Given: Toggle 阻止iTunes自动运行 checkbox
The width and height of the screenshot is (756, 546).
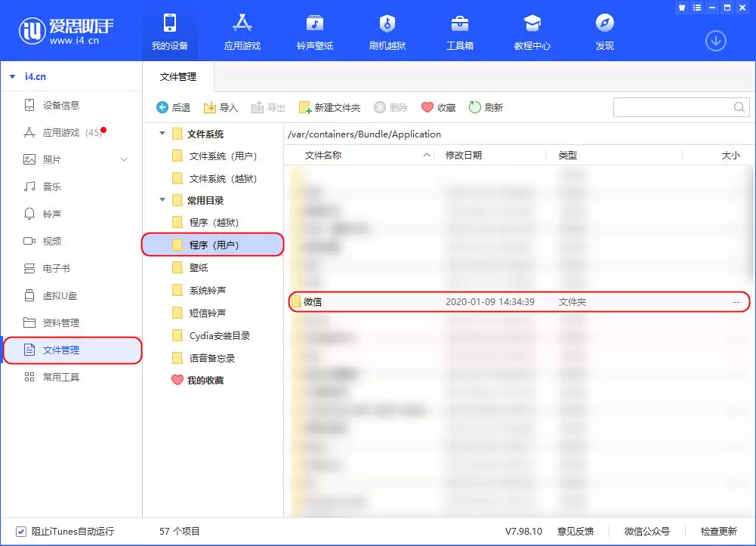Looking at the screenshot, I should (x=20, y=532).
